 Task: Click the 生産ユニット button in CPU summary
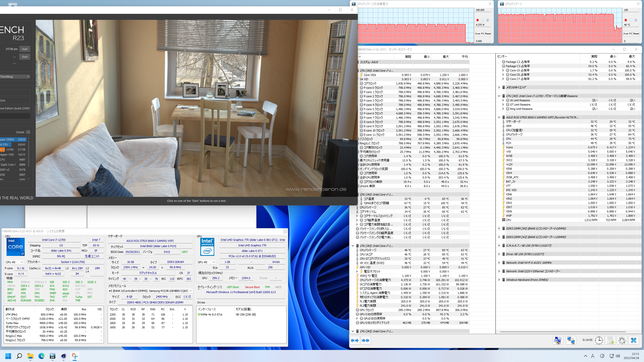pos(92,256)
